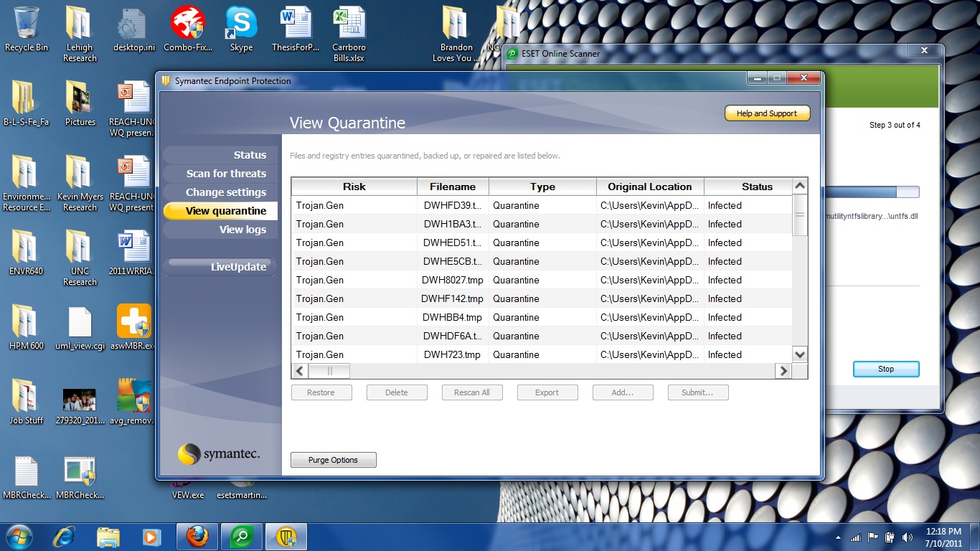Open the HPM 600 folder
Screen dimensions: 980x551
point(26,327)
